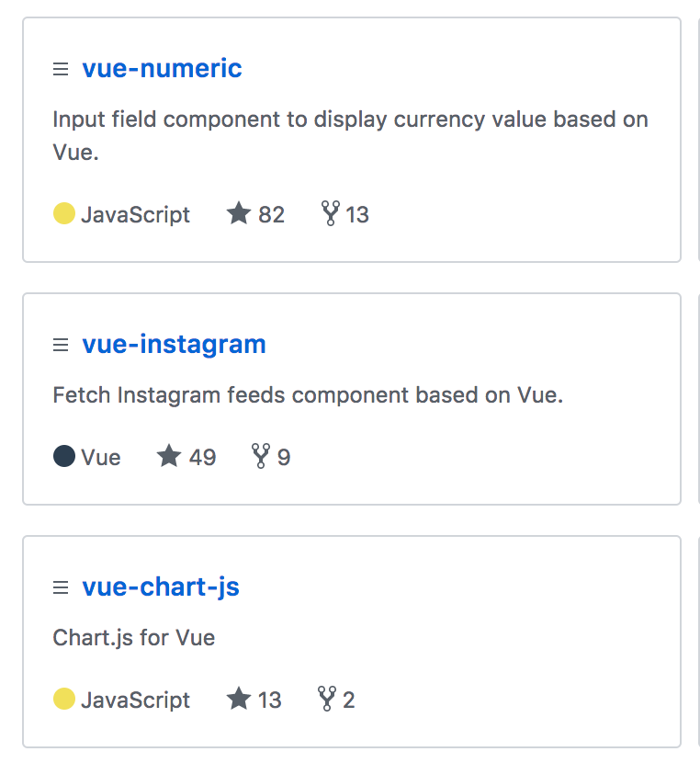This screenshot has width=700, height=763.
Task: Open the vue-chart-js repository link
Action: pyautogui.click(x=161, y=586)
